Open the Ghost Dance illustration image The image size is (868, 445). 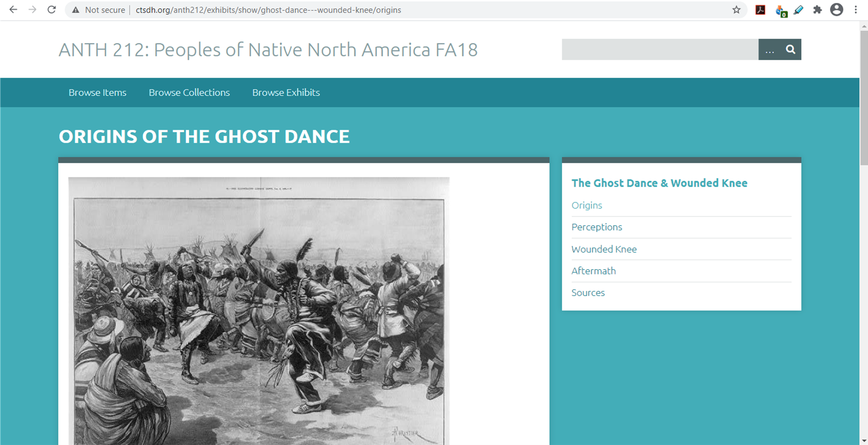point(259,311)
